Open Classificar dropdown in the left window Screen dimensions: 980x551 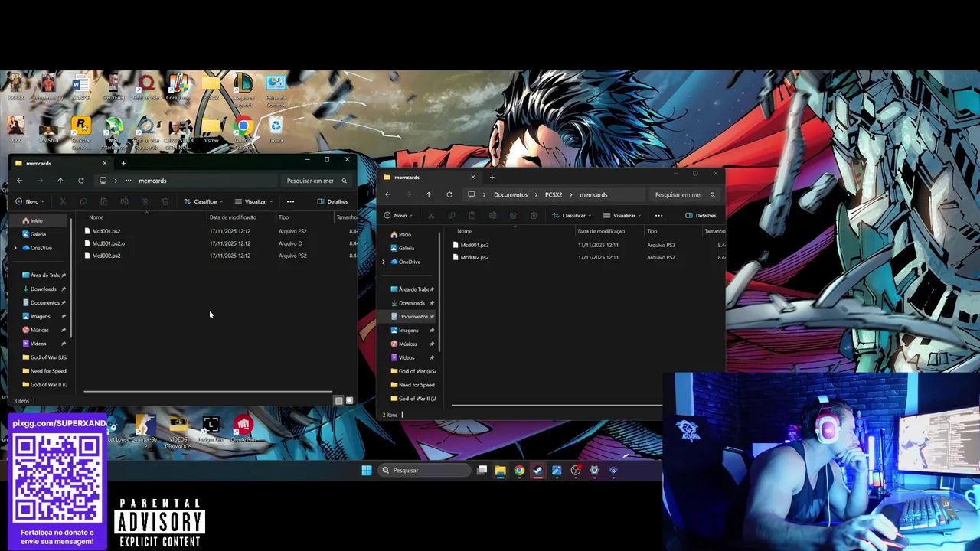(x=204, y=201)
